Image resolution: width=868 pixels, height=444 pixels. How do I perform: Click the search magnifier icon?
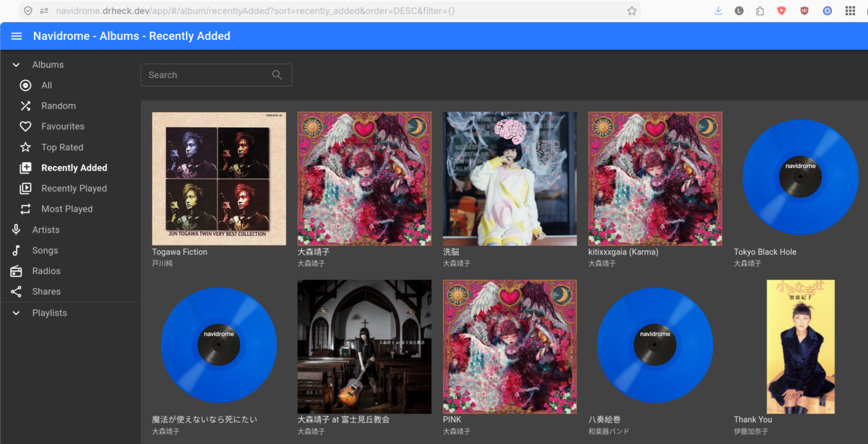click(x=277, y=75)
